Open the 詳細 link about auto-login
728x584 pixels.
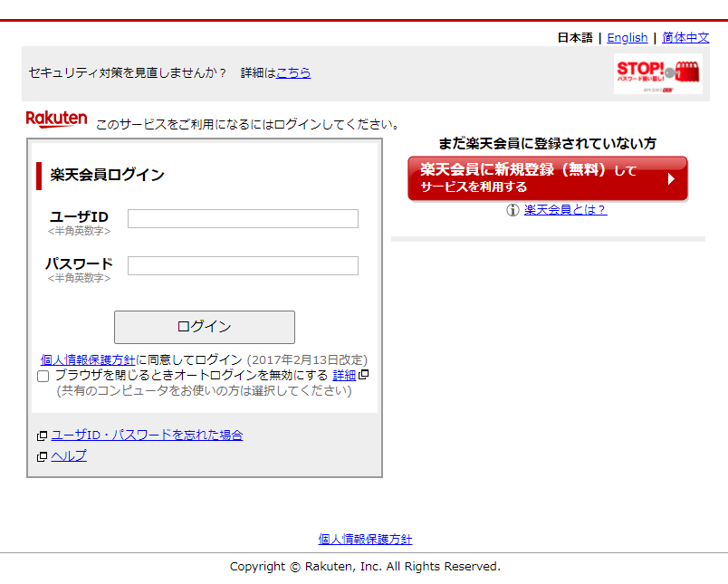click(x=344, y=375)
